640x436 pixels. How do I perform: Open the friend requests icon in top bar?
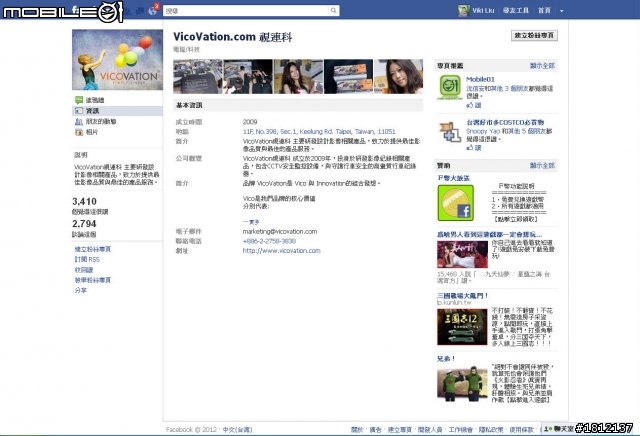point(128,11)
